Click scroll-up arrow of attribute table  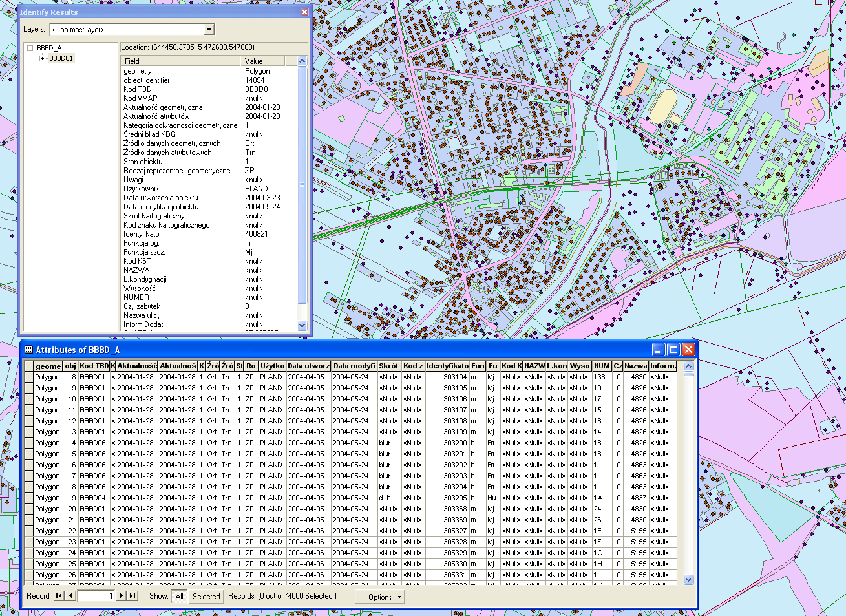(x=688, y=366)
